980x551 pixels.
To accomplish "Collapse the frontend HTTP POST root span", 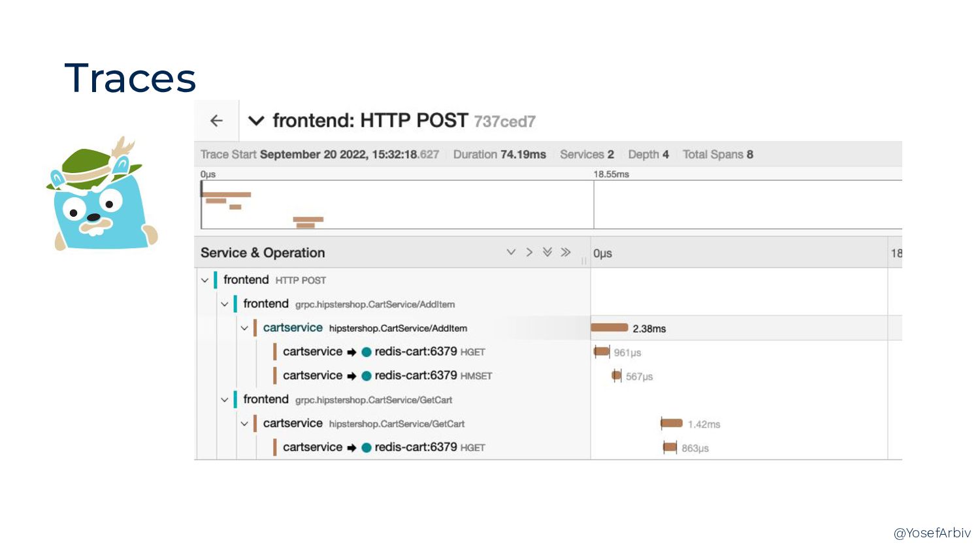I will coord(204,280).
